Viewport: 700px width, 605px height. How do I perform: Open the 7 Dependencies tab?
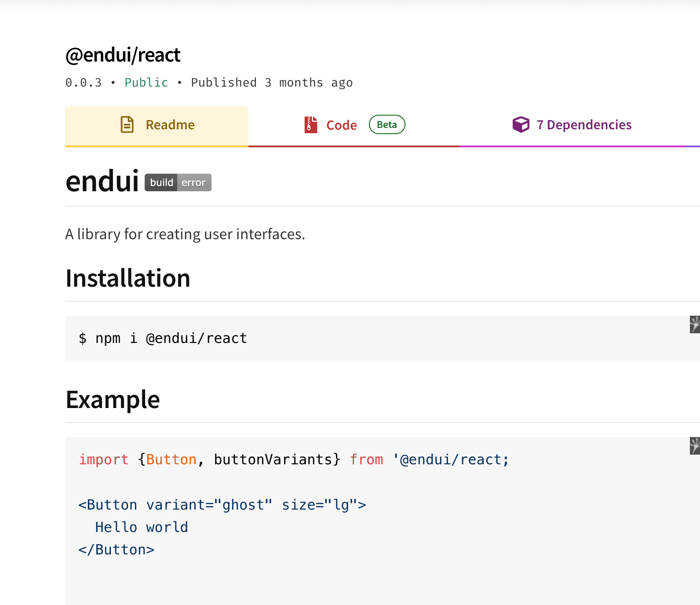click(x=572, y=126)
